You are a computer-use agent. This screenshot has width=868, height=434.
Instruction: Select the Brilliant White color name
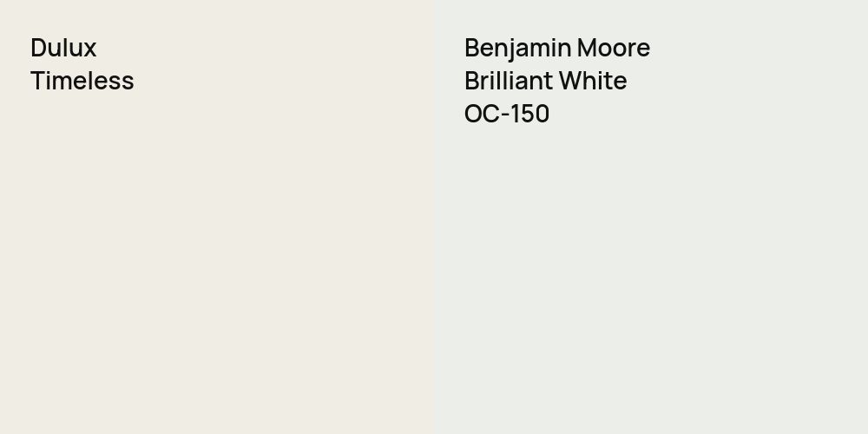[545, 81]
